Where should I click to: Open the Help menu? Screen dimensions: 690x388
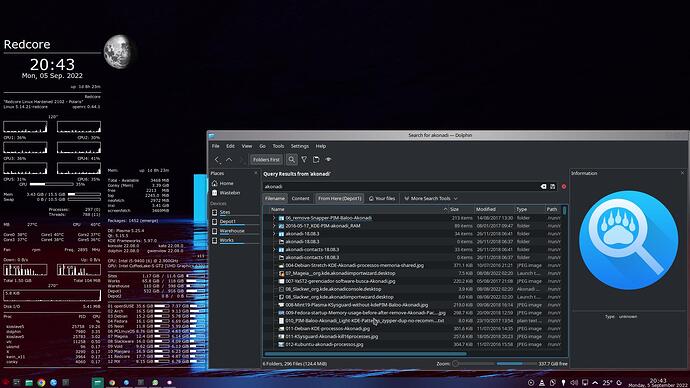[x=321, y=146]
